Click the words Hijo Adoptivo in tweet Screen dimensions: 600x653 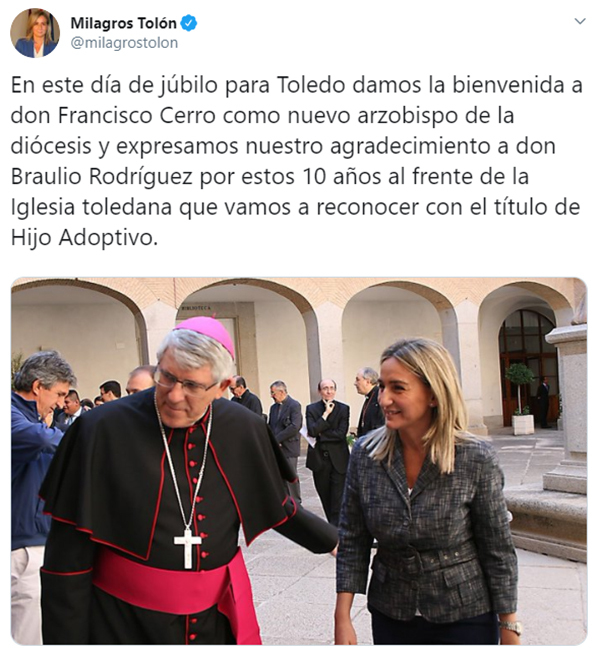84,238
